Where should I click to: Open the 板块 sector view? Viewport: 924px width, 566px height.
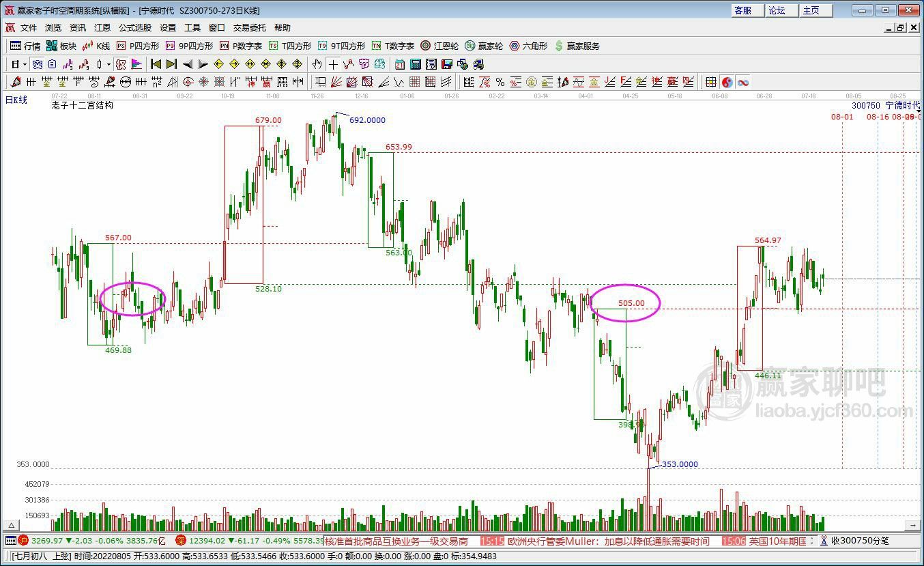(x=61, y=46)
